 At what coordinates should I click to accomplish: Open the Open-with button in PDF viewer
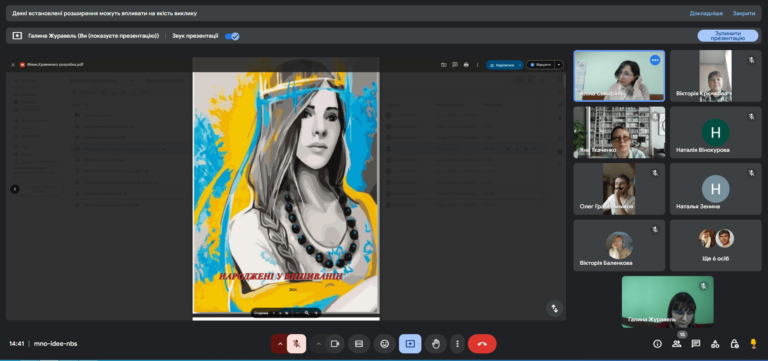pyautogui.click(x=540, y=65)
